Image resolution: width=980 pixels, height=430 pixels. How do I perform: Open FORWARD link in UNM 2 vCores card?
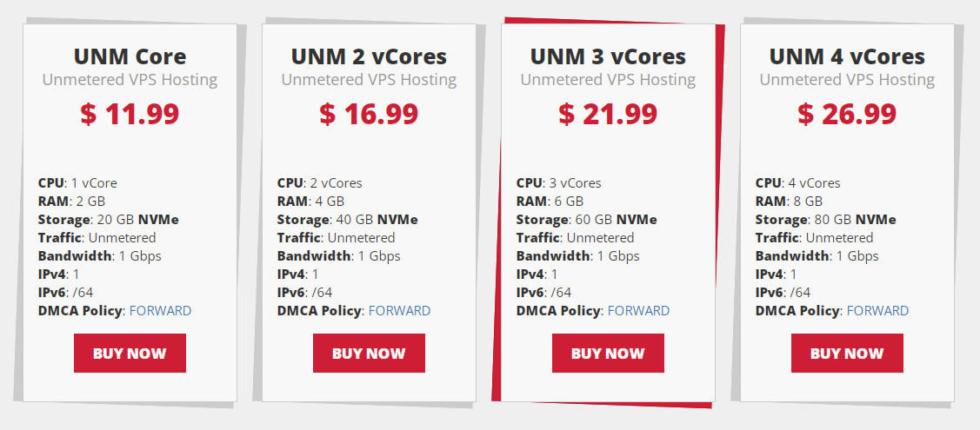tap(399, 311)
